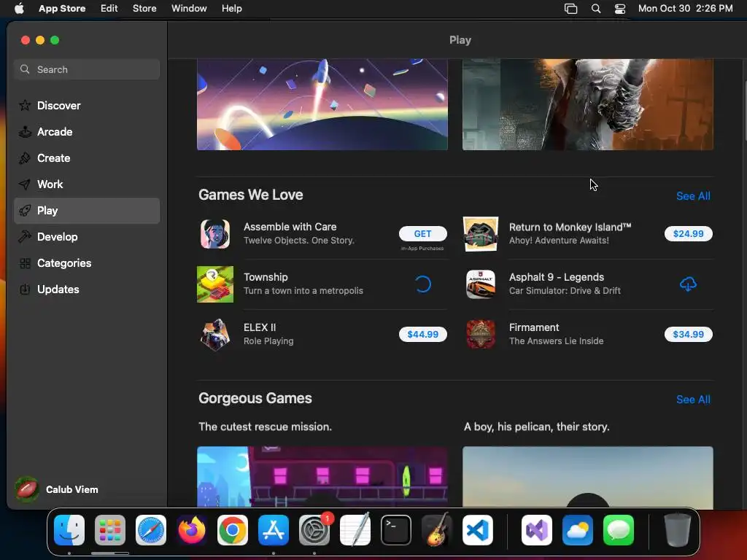Open Return to Monkey Island icon

pyautogui.click(x=481, y=234)
